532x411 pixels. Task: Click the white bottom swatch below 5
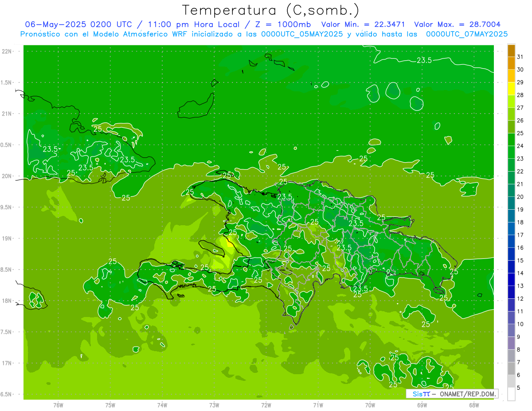click(x=511, y=394)
